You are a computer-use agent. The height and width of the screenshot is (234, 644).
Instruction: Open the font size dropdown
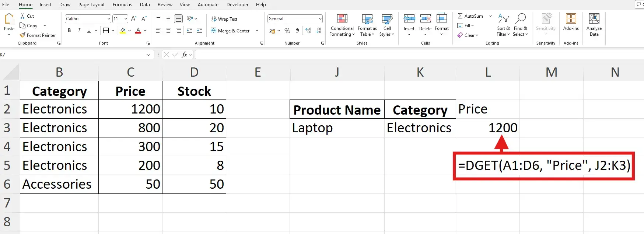pos(126,19)
